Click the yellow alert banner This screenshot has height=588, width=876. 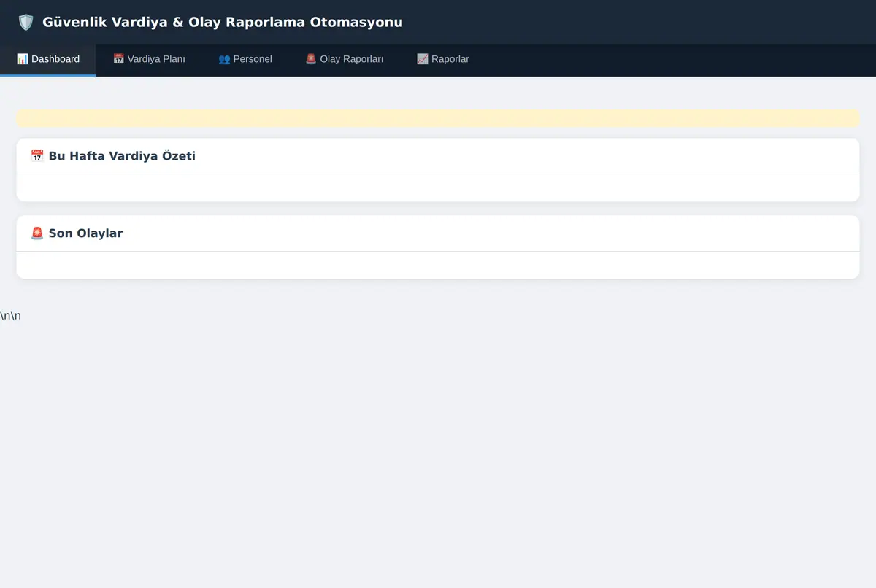(x=438, y=118)
